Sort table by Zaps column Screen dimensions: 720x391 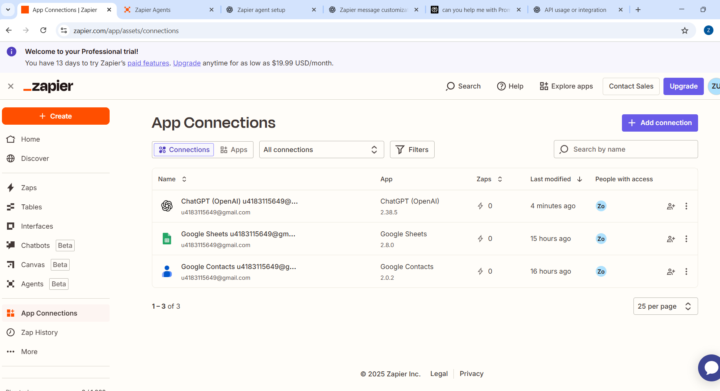pyautogui.click(x=489, y=179)
